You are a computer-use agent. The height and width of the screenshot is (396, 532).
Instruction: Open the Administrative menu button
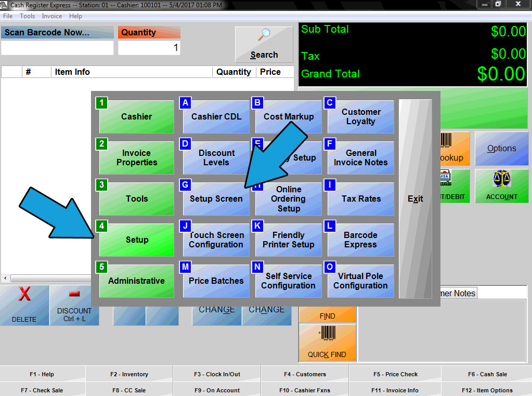(x=136, y=281)
